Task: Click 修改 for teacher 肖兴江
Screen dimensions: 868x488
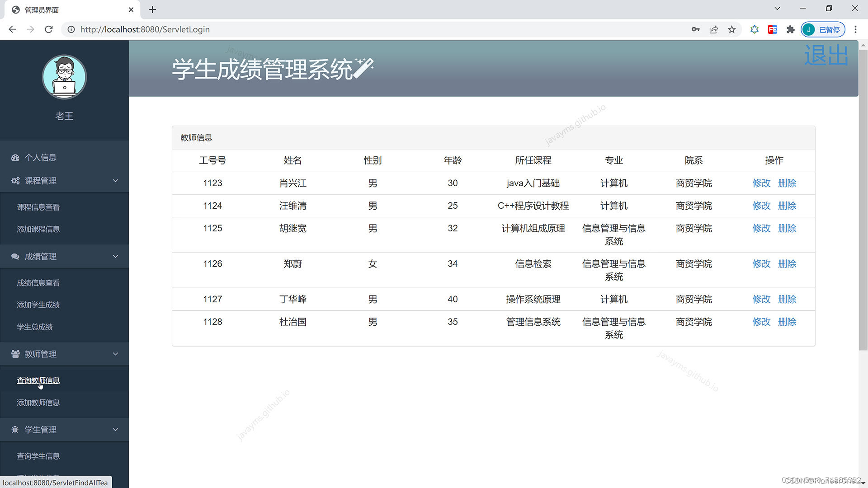Action: 761,183
